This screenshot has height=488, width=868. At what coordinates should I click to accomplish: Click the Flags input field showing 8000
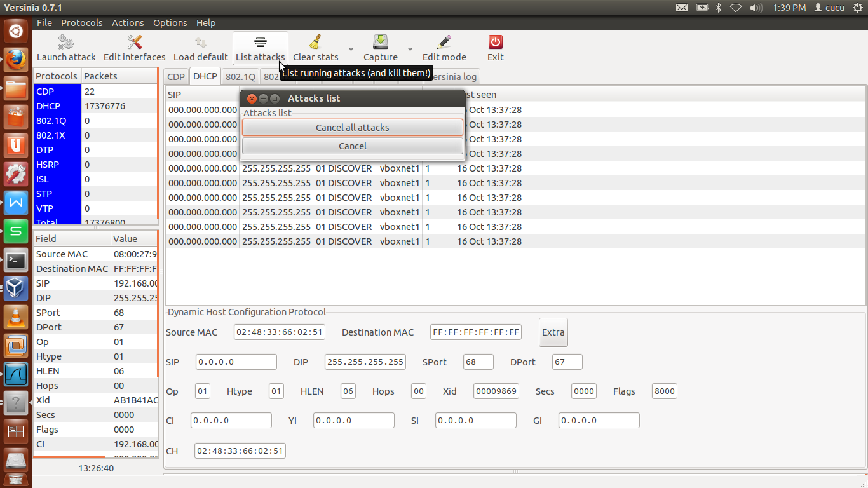(x=665, y=391)
